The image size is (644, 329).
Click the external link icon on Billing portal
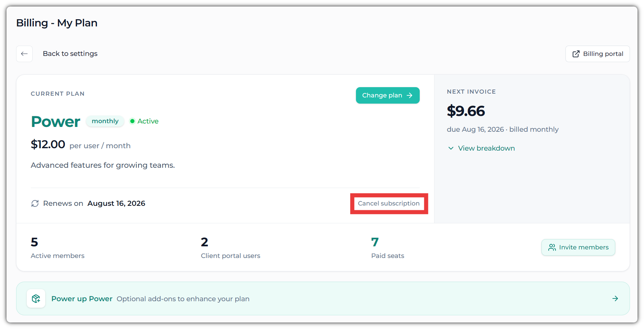tap(576, 54)
